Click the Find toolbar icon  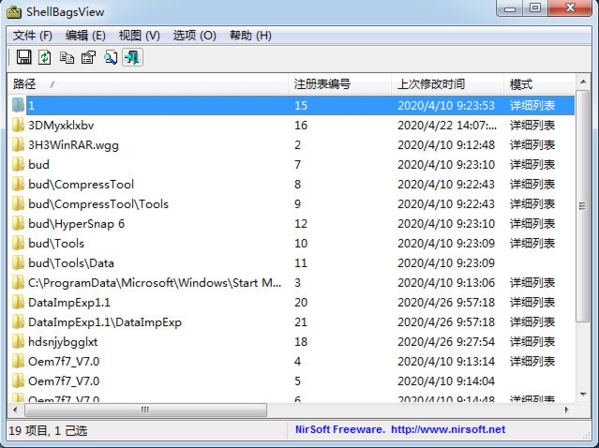[111, 58]
